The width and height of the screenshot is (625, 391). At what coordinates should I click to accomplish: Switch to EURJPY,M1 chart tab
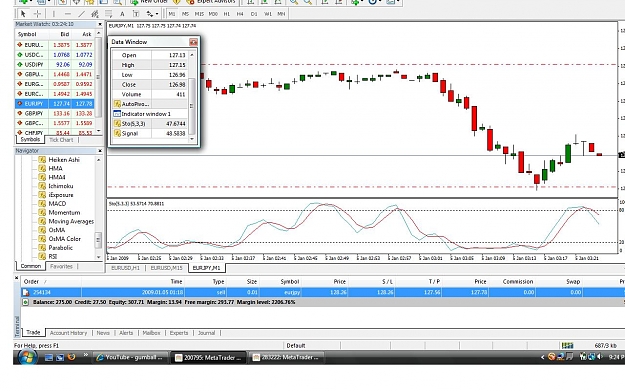point(206,268)
